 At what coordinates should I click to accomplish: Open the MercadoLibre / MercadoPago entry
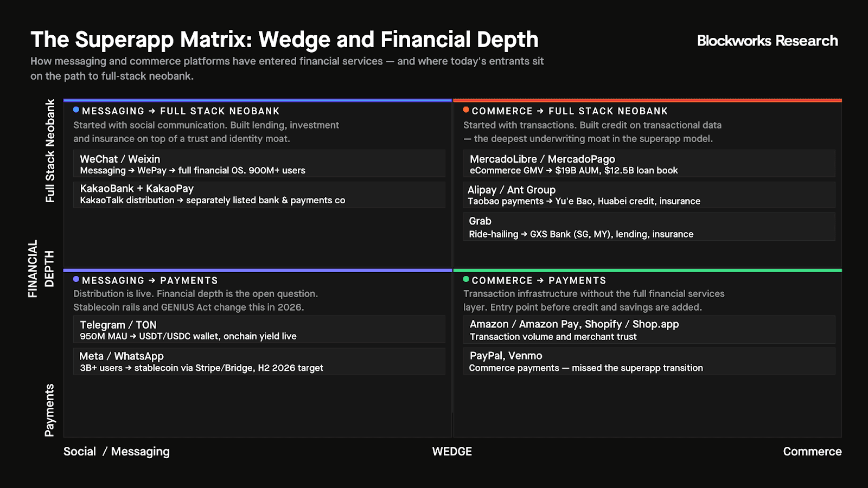649,164
